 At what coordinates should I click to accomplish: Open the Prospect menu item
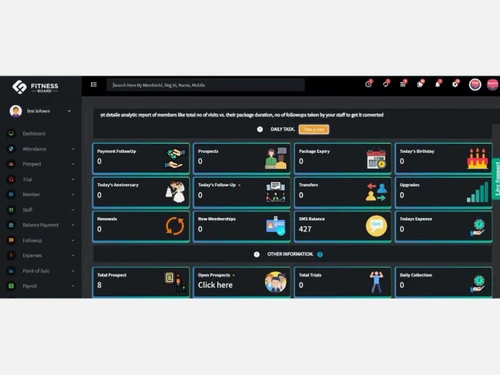[x=32, y=164]
